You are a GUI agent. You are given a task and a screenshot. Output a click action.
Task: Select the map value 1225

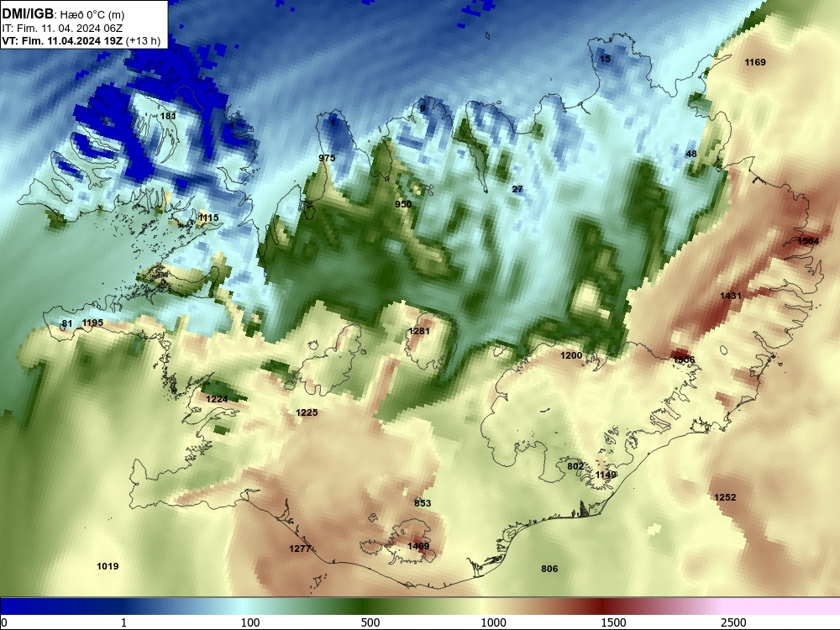coord(307,412)
